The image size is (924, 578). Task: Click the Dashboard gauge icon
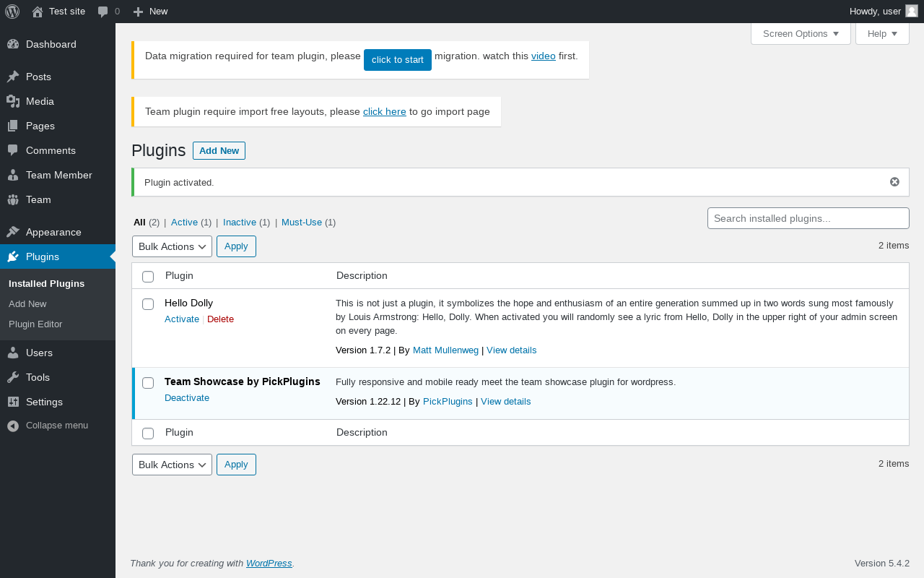click(13, 44)
